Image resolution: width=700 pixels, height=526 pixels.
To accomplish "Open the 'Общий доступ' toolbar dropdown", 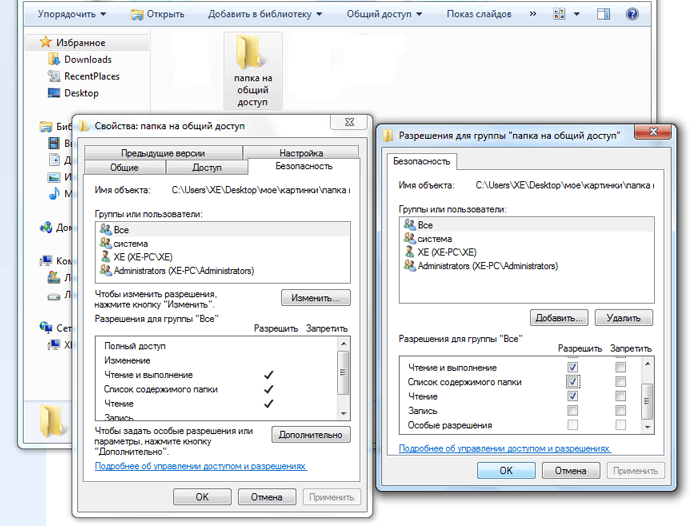I will point(385,15).
